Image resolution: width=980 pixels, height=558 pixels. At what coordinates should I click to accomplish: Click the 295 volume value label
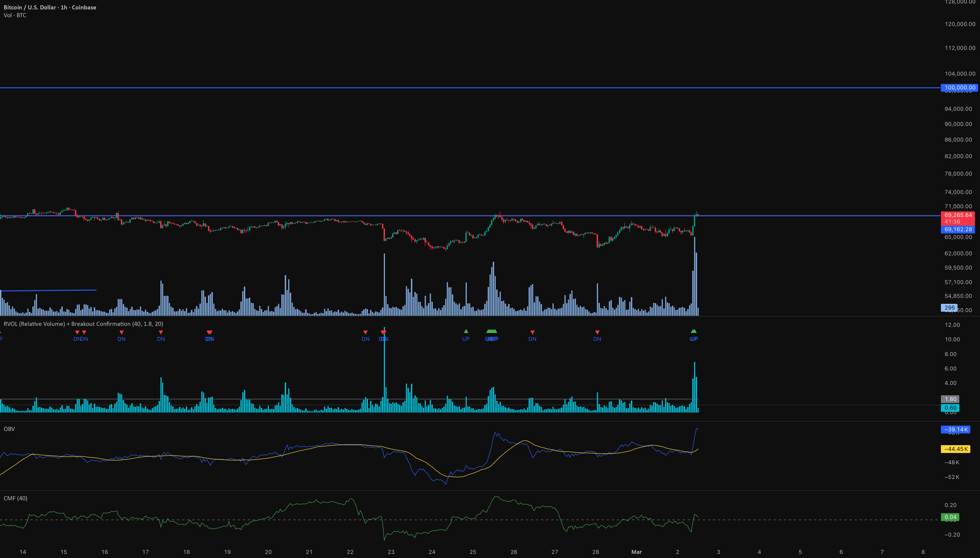point(949,308)
